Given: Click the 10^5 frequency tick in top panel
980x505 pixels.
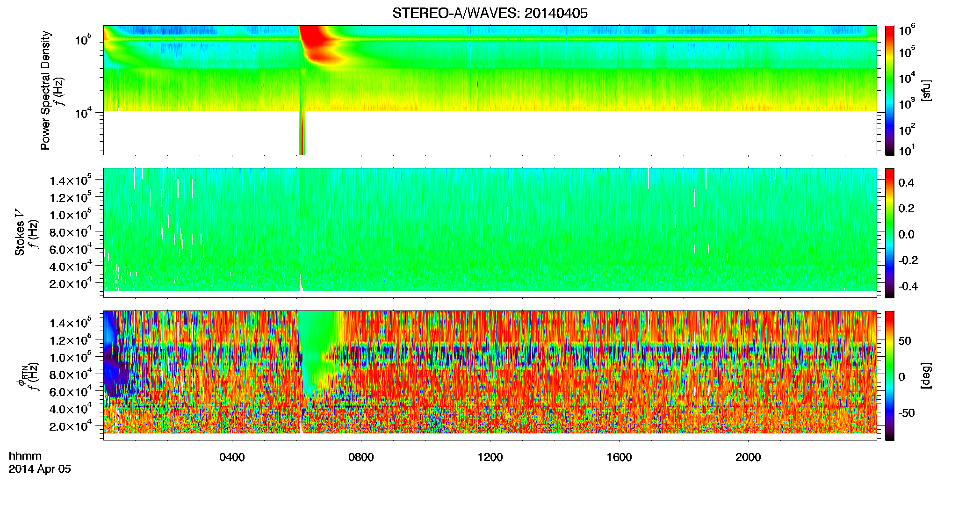Looking at the screenshot, I should coord(83,39).
